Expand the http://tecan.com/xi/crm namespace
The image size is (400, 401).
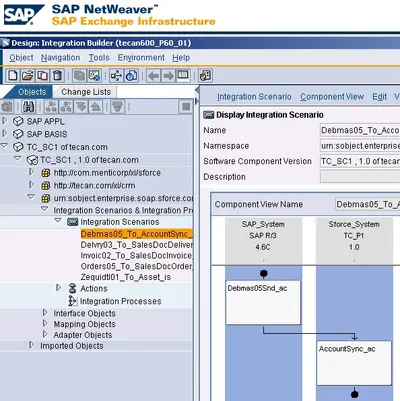(32, 185)
